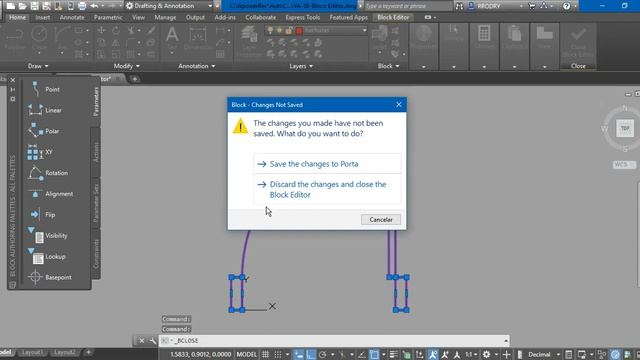Screen dimensions: 640x360
Task: Choose Save the changes to Porta
Action: click(x=327, y=164)
